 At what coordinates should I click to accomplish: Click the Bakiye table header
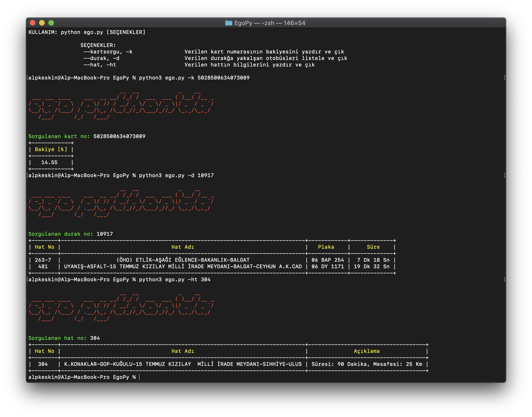[51, 149]
